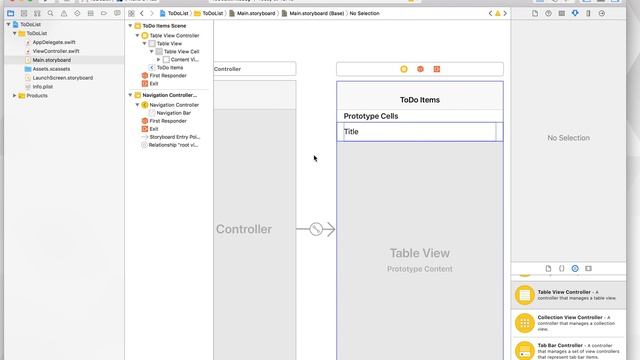Open the Report navigator speech-bubble tab
Screen dimensions: 640x360
tap(117, 13)
